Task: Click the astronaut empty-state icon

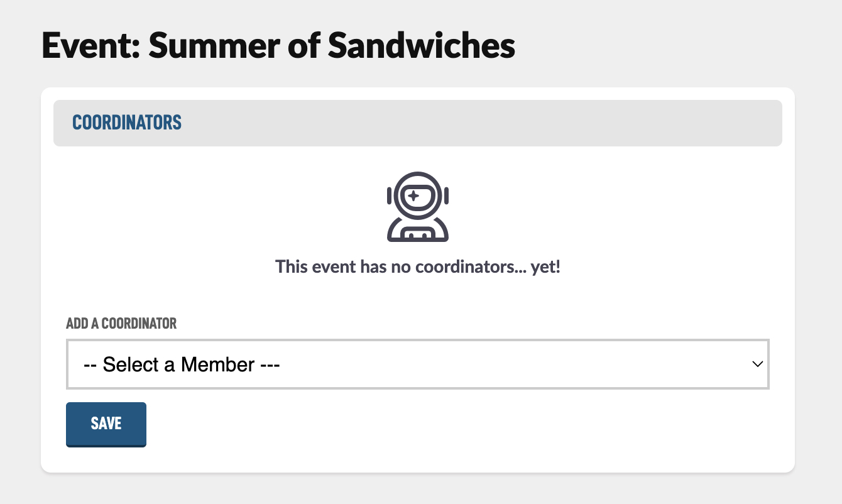Action: pyautogui.click(x=417, y=206)
